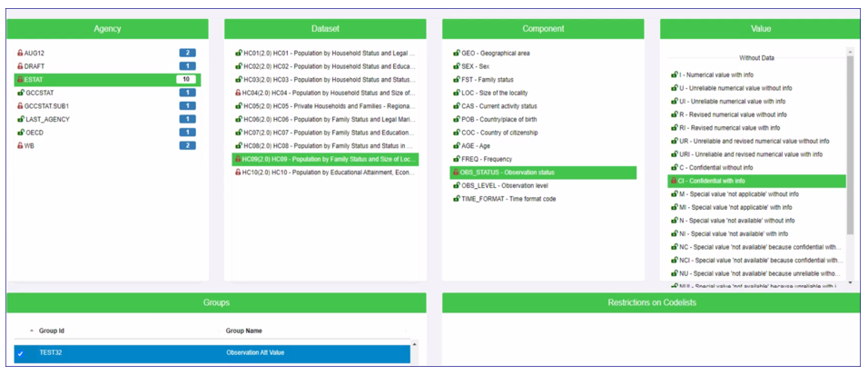Toggle the checkmark on the TEST32 group row
This screenshot has height=375, width=868.
pyautogui.click(x=20, y=353)
